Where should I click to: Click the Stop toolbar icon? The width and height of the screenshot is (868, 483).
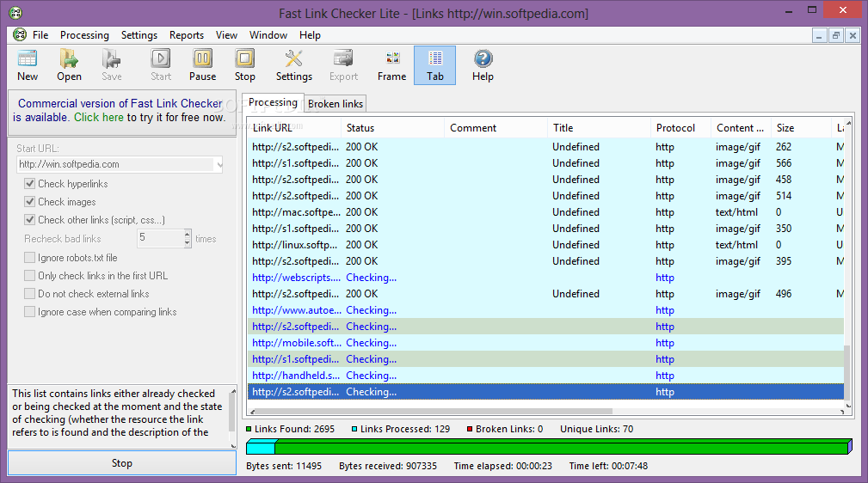(x=244, y=58)
